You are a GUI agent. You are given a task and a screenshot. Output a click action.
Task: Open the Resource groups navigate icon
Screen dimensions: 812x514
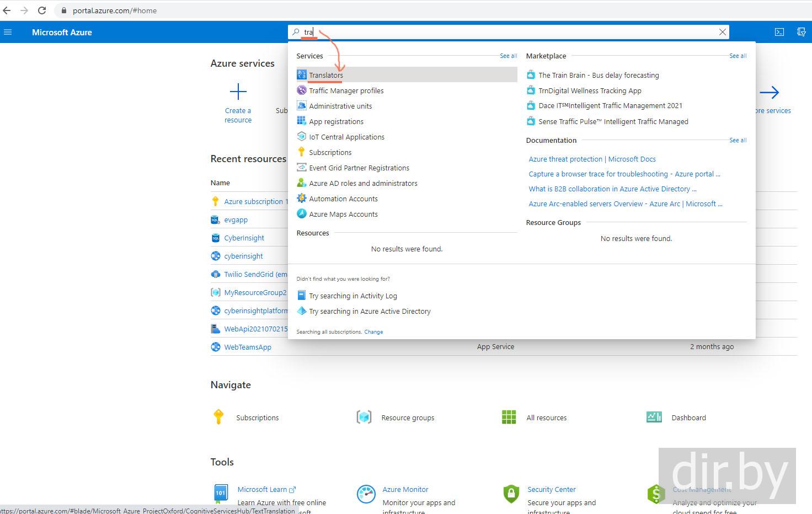coord(364,417)
